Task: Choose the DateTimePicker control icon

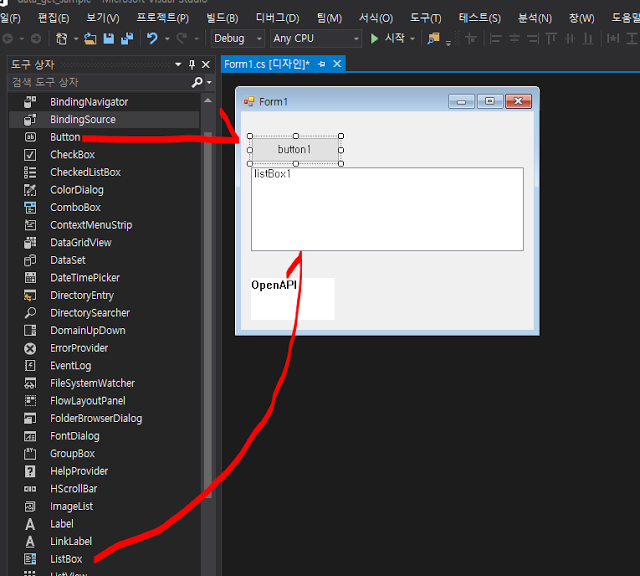Action: [x=30, y=278]
